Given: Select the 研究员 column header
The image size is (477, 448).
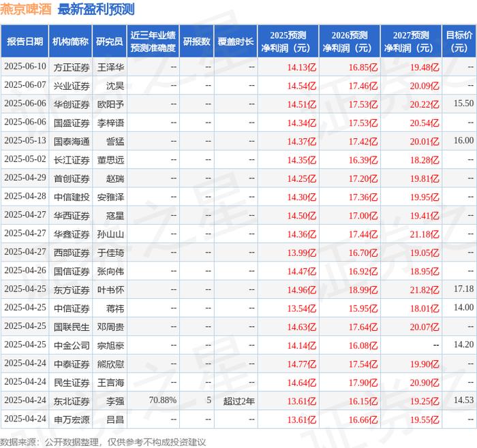Looking at the screenshot, I should coord(110,42).
